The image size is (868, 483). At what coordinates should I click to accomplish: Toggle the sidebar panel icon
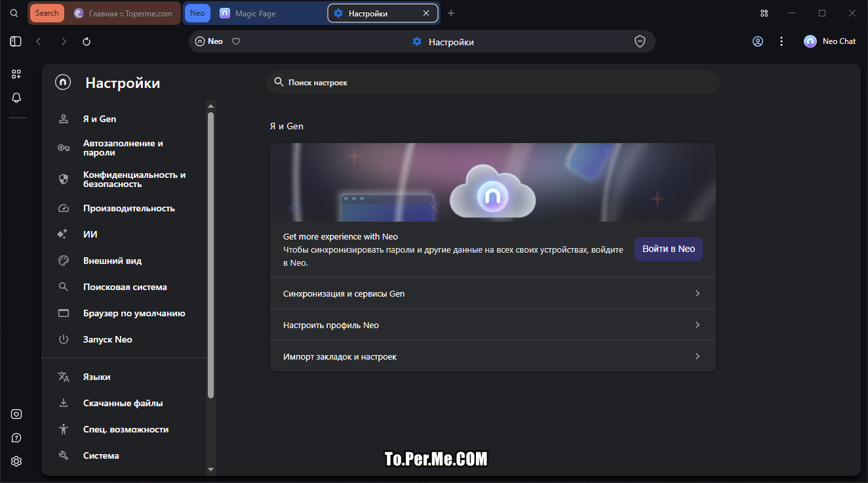pos(16,41)
